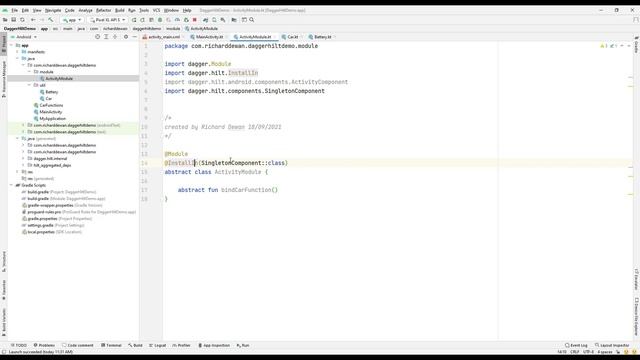Image resolution: width=640 pixels, height=360 pixels.
Task: Open the Device File Explorer side panel
Action: pos(636,316)
